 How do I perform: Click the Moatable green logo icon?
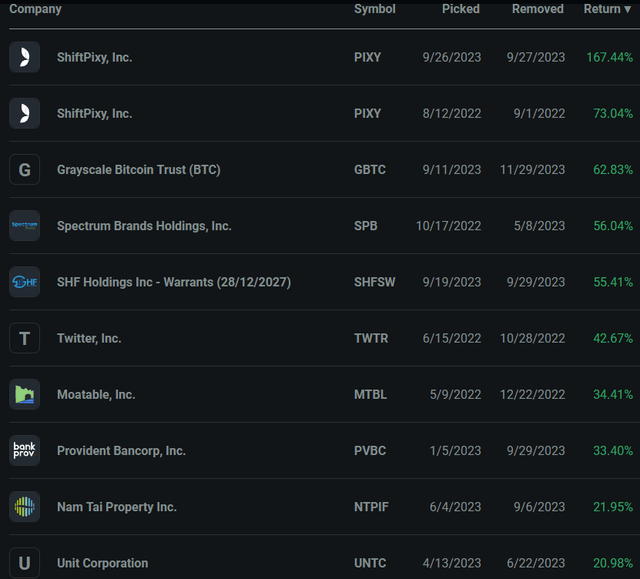[x=24, y=394]
